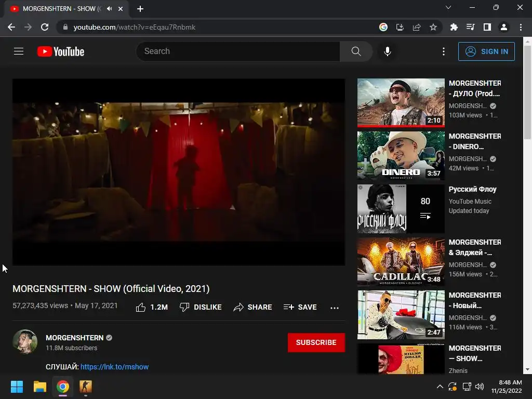Go to the YouTube home logo
The image size is (532, 399).
(61, 51)
